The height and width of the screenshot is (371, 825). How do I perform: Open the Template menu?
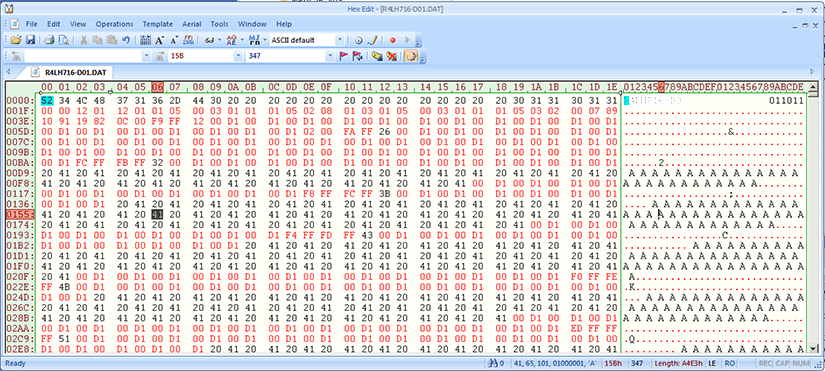pyautogui.click(x=157, y=24)
